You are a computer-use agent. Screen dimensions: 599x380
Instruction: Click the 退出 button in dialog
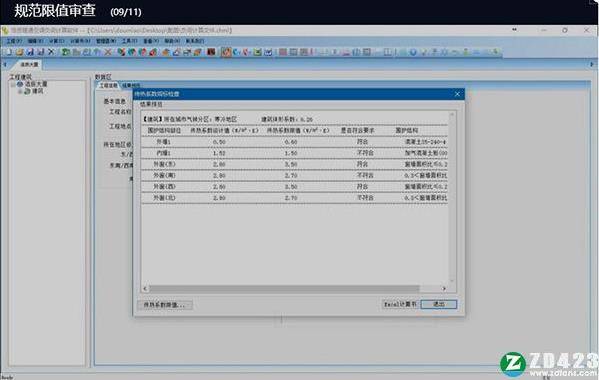[x=439, y=304]
